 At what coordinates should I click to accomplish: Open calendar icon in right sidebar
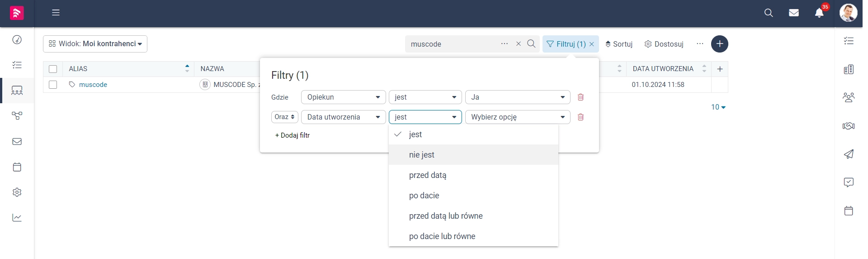click(x=849, y=211)
